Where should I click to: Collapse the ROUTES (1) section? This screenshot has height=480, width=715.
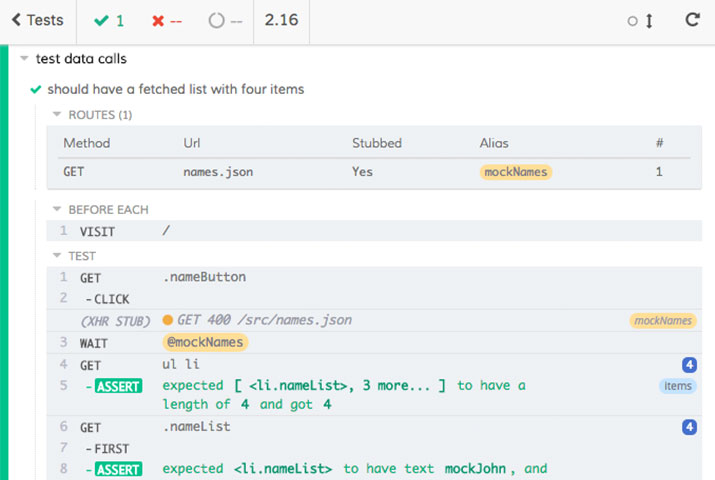[x=57, y=115]
